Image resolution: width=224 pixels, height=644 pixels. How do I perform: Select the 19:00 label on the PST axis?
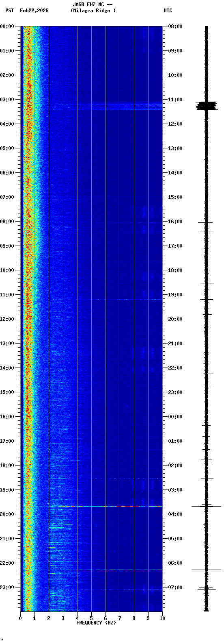tap(7, 490)
